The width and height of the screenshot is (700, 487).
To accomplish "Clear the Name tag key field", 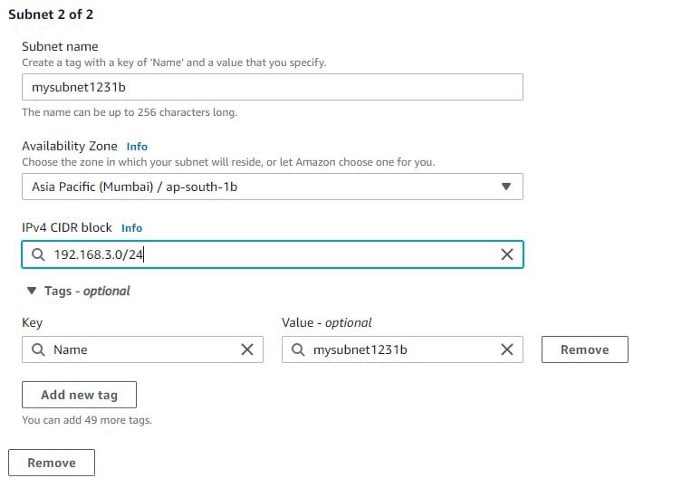I will pos(247,350).
